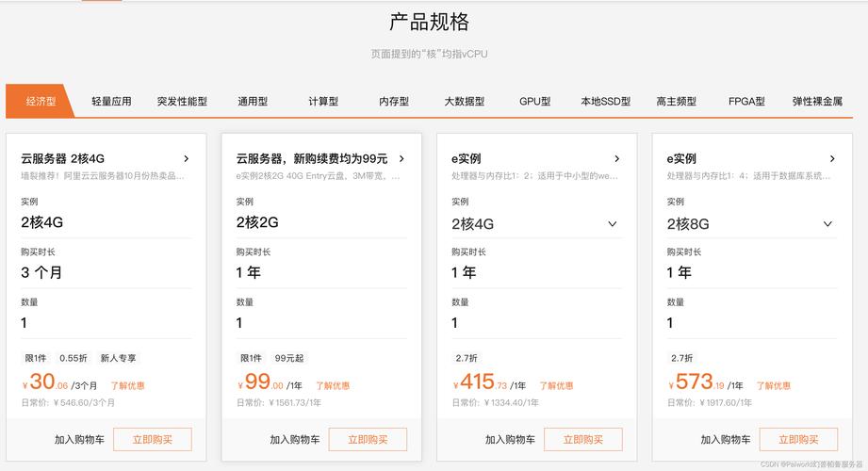The image size is (868, 471).
Task: Open 了解优惠 link beside ¥573.19 price
Action: tap(774, 386)
